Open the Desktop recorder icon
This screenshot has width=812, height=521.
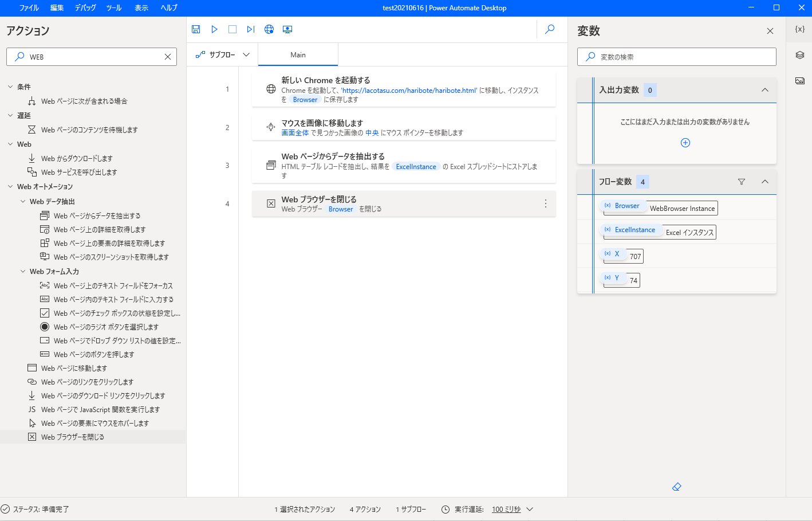287,29
